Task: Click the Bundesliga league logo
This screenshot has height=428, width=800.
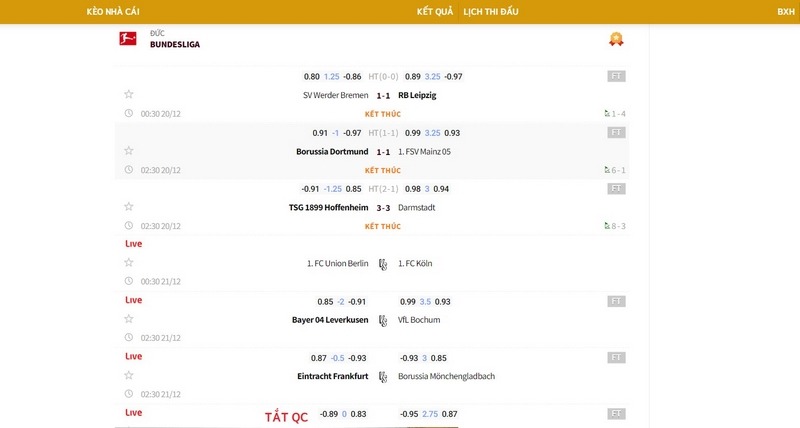Action: [x=128, y=39]
